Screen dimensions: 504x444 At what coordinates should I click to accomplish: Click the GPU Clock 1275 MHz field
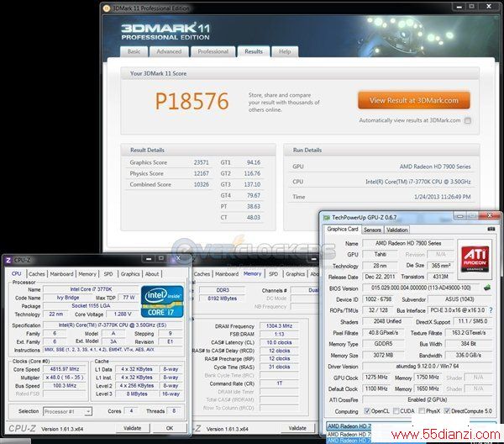[376, 377]
